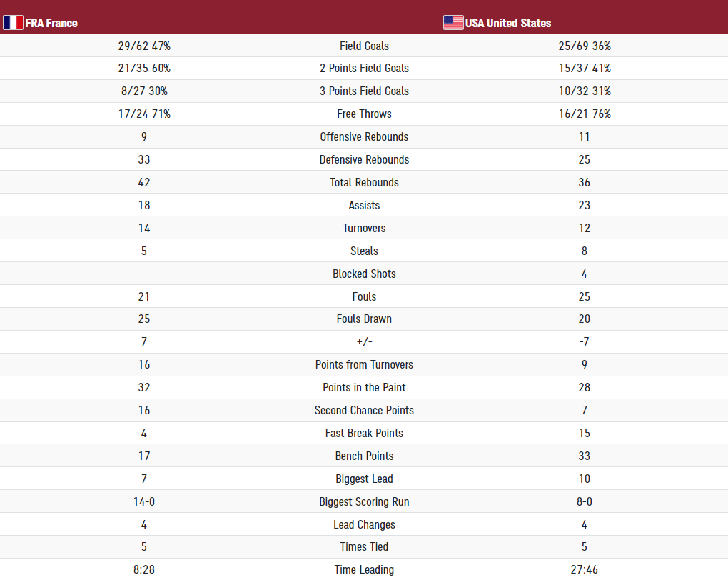Click the United States flag icon
Screen dimensions: 728x580
tap(453, 23)
